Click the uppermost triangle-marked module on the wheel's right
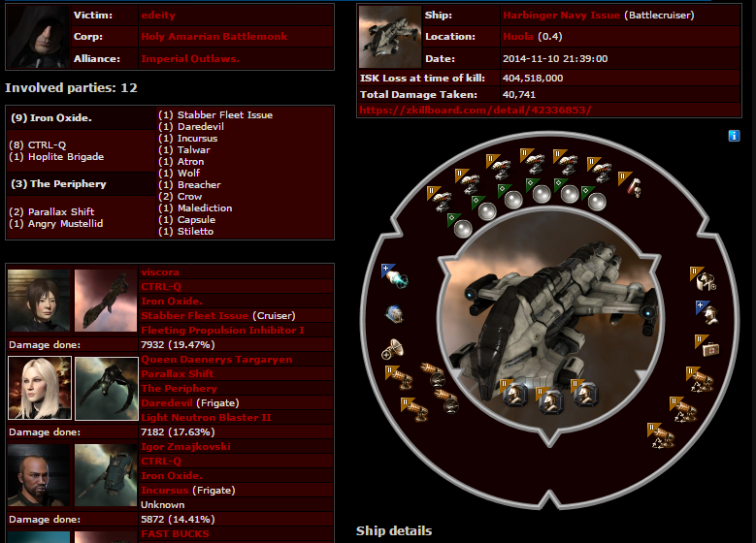756x543 pixels. click(x=702, y=381)
